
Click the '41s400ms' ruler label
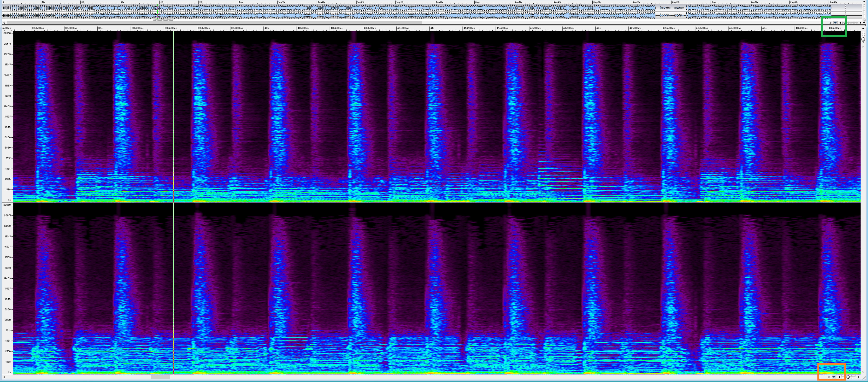tap(502, 28)
